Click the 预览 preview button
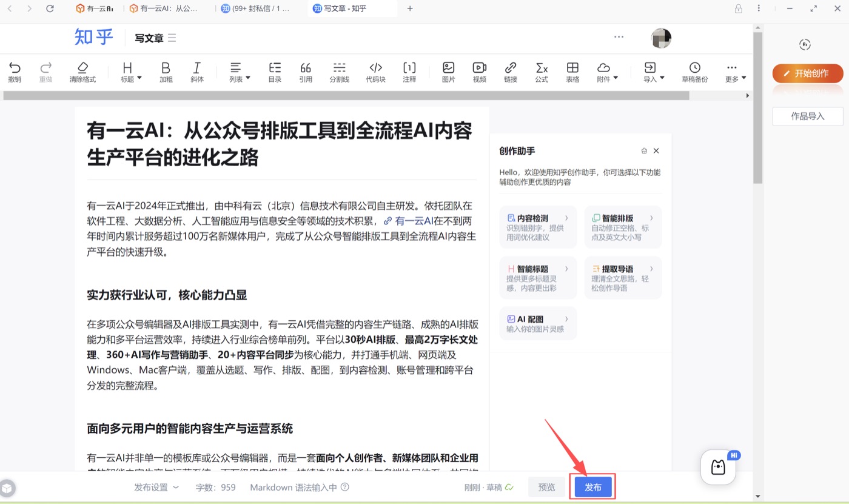Viewport: 849px width, 504px height. pos(546,487)
